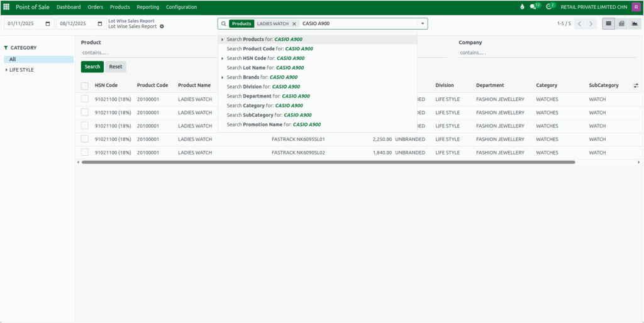
Task: Switch to graph view
Action: tap(634, 24)
